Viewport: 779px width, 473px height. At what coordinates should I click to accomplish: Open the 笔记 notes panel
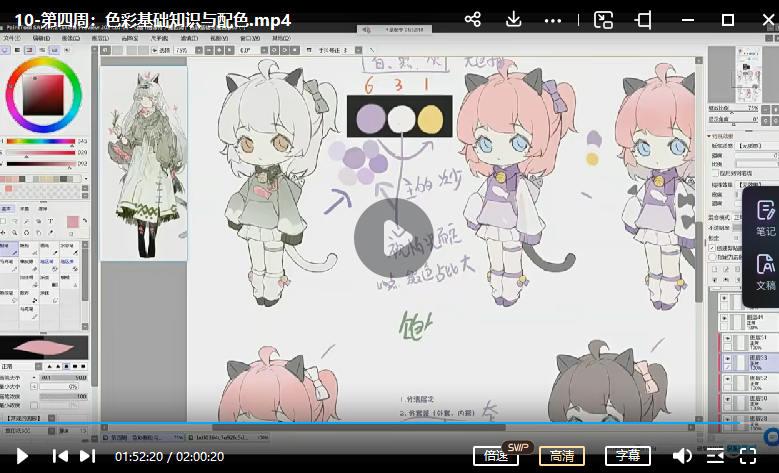click(x=765, y=218)
